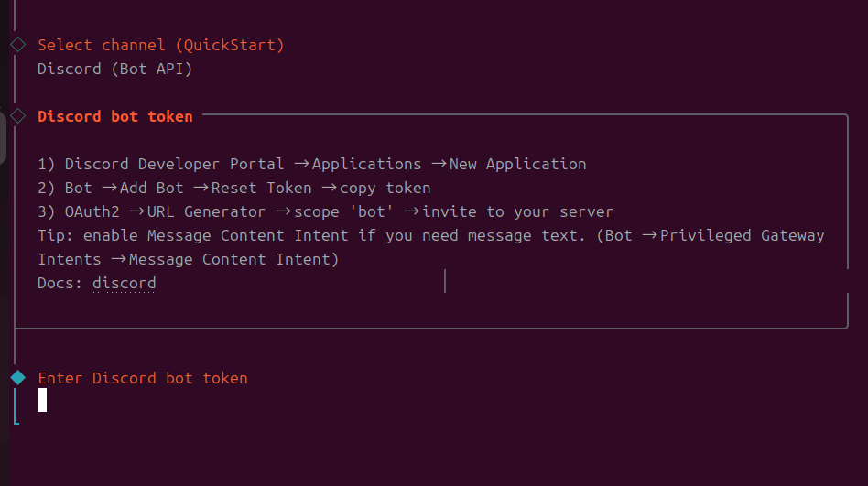The width and height of the screenshot is (868, 486).
Task: Click the arrow before 'Privileged Gateway'
Action: tap(649, 236)
